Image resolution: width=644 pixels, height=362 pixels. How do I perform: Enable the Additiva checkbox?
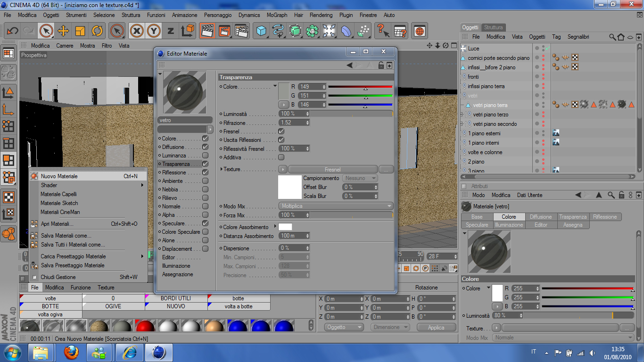(x=281, y=157)
